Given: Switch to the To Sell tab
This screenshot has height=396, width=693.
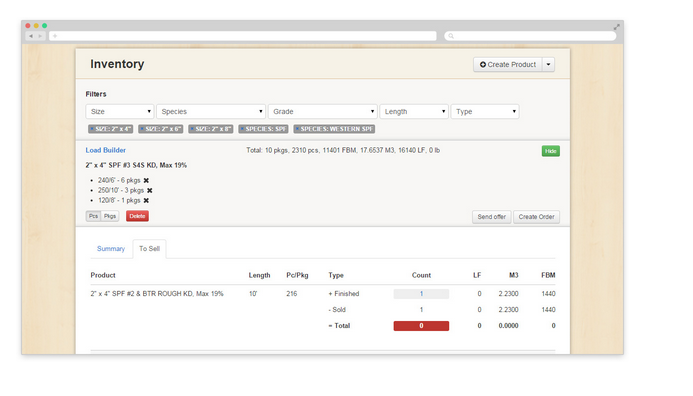Looking at the screenshot, I should [x=149, y=249].
